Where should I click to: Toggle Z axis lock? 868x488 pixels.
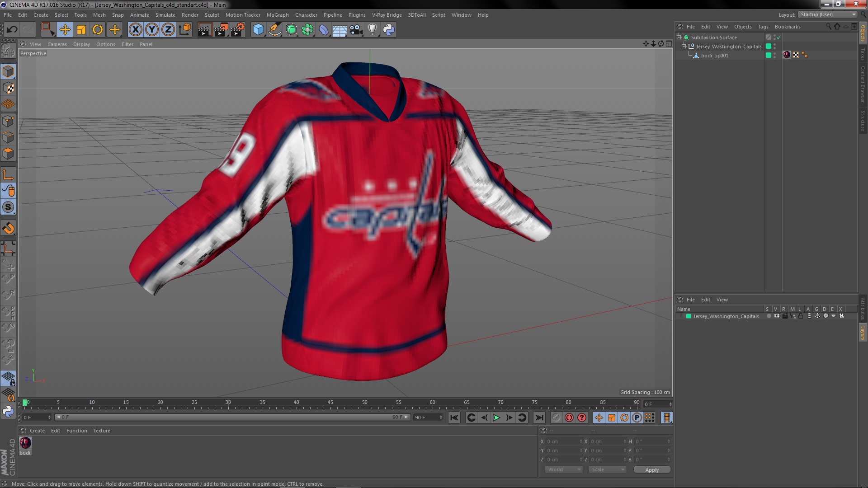(168, 30)
